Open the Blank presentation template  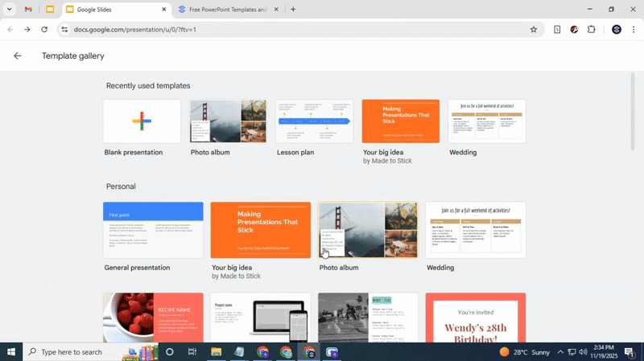(x=142, y=121)
